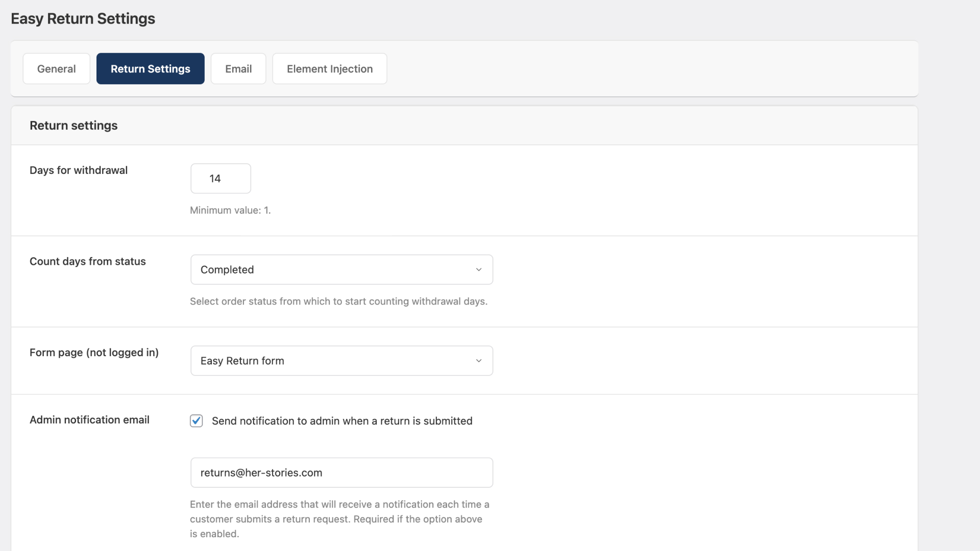Open the Count days from status dropdown

click(341, 269)
